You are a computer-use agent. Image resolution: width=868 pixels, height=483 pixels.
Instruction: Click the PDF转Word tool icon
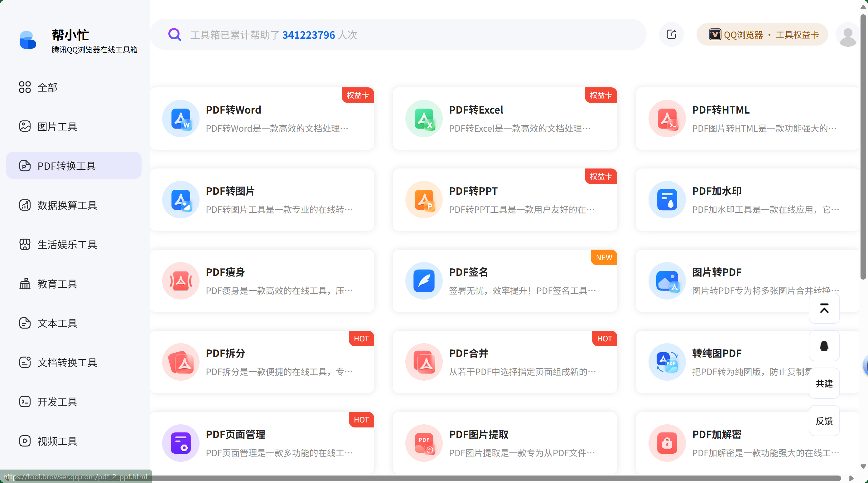181,119
